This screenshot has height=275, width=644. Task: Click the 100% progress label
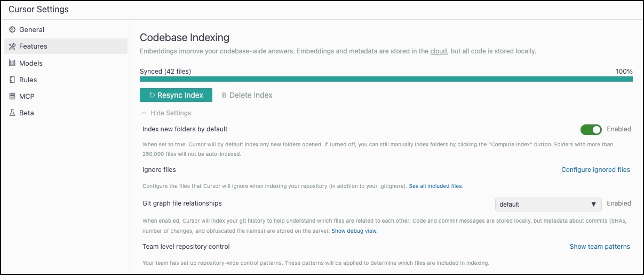[624, 72]
